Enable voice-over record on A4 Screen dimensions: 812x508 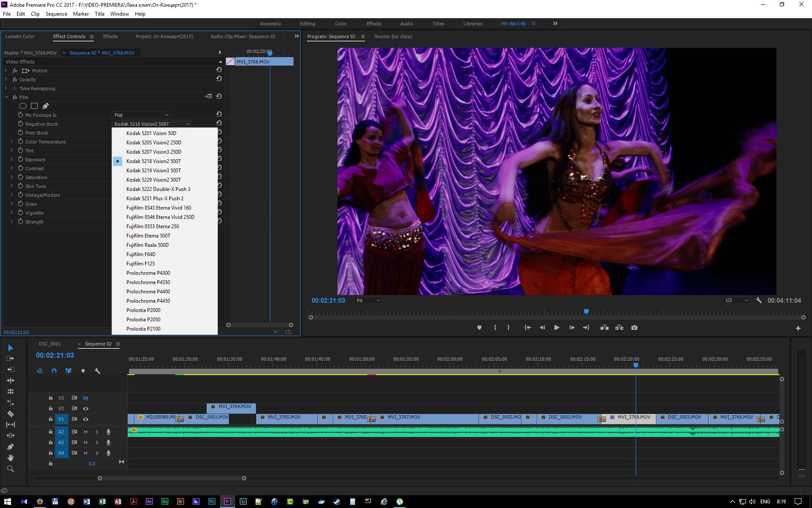pyautogui.click(x=108, y=453)
